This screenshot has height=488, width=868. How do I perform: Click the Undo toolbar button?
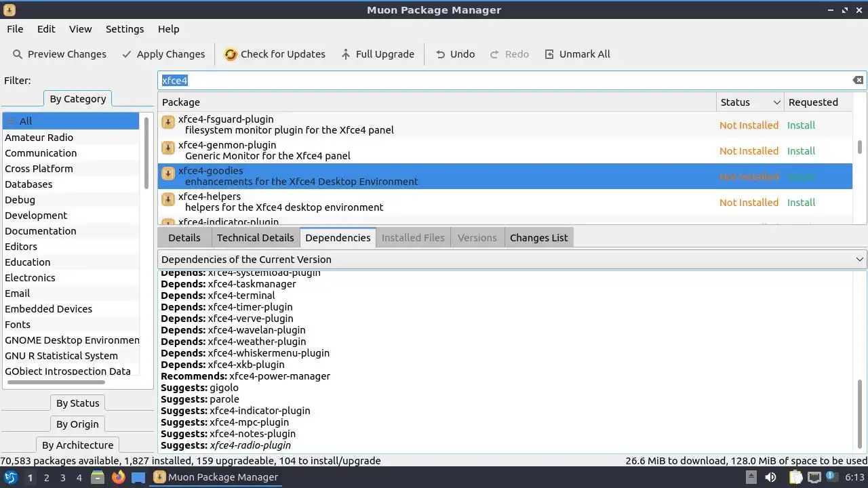coord(455,54)
